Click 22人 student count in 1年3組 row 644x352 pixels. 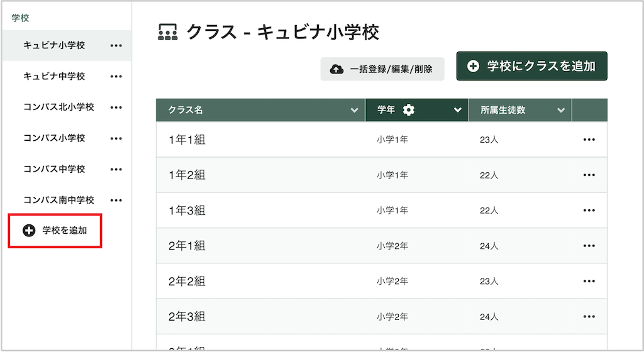pos(489,211)
